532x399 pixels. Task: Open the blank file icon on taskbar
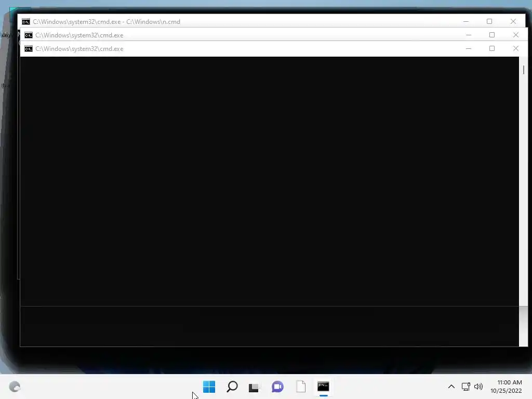click(x=301, y=387)
